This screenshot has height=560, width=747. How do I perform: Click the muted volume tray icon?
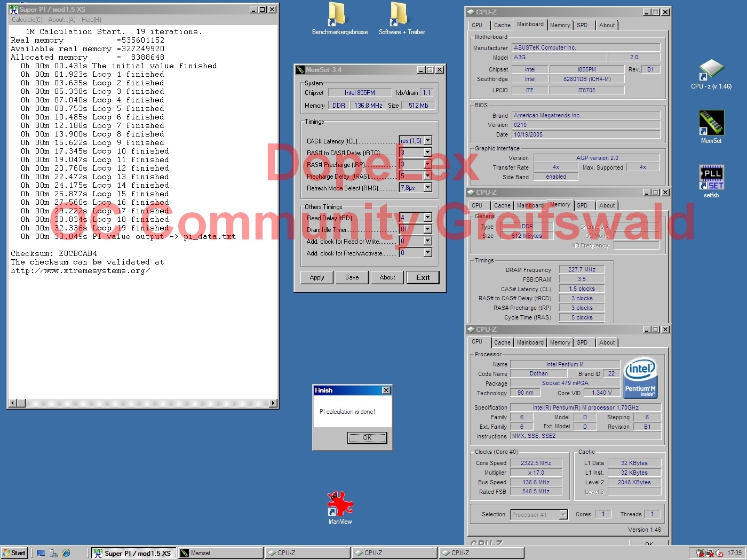click(719, 553)
